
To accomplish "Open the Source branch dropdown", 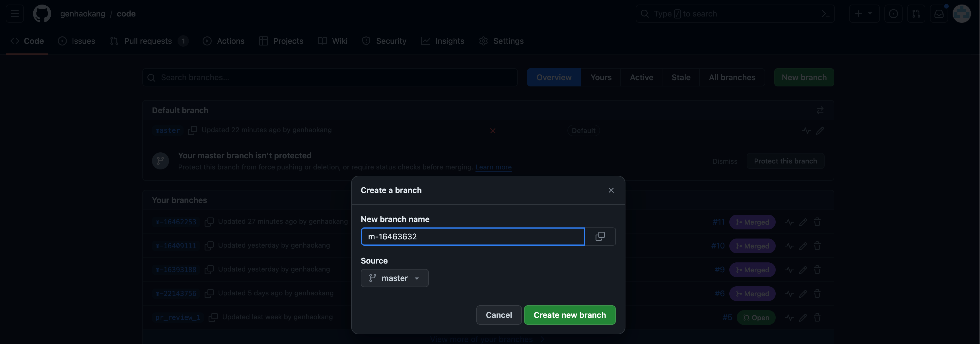I will [394, 278].
